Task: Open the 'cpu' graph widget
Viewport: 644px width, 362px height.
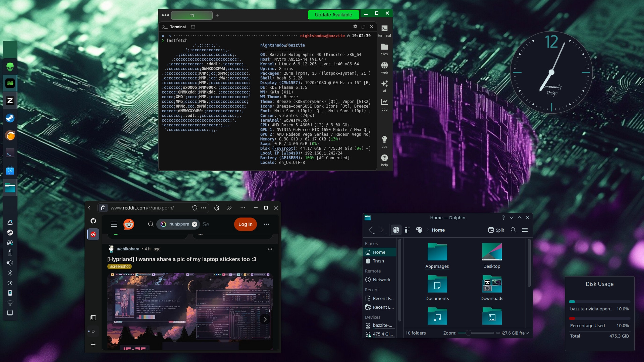Action: point(384,104)
